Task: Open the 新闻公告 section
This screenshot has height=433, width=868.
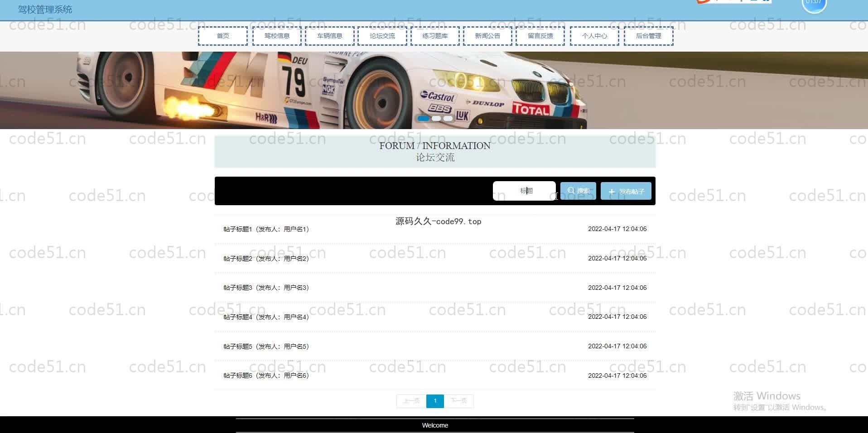Action: 487,36
